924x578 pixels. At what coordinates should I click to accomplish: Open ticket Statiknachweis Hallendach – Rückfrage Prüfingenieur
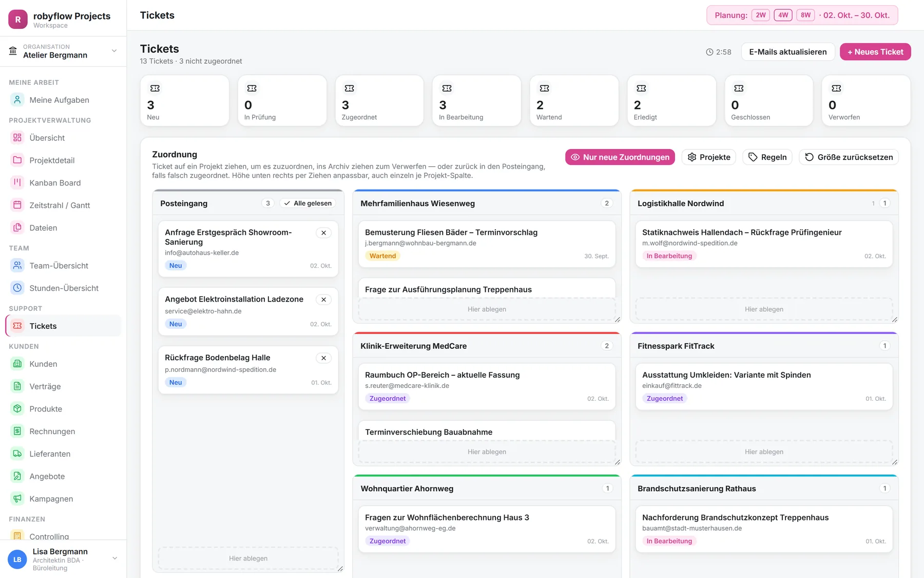(764, 244)
